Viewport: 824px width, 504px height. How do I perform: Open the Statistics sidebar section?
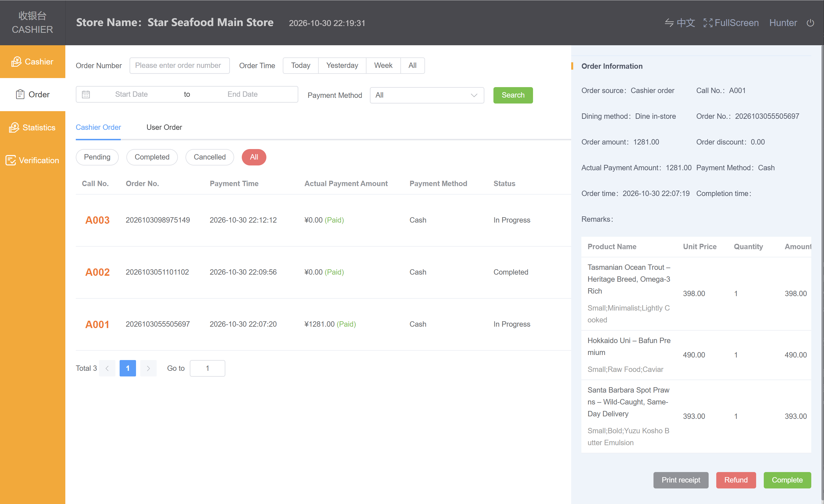pos(33,128)
